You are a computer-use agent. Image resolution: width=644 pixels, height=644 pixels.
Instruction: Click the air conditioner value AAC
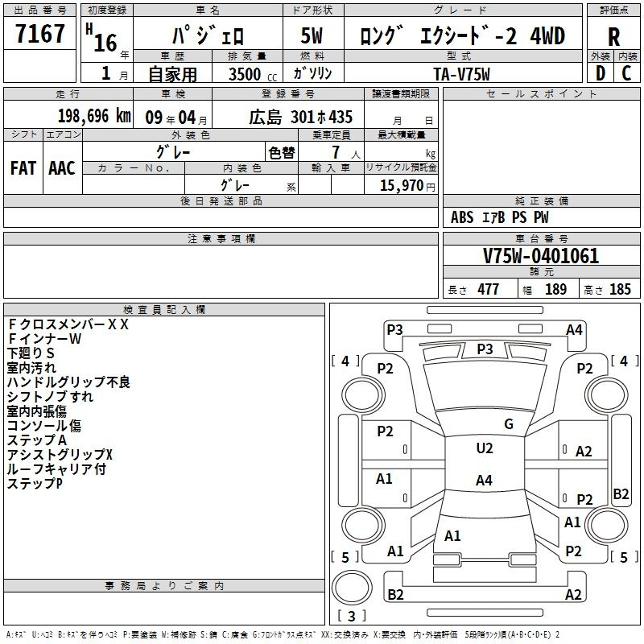tap(62, 168)
